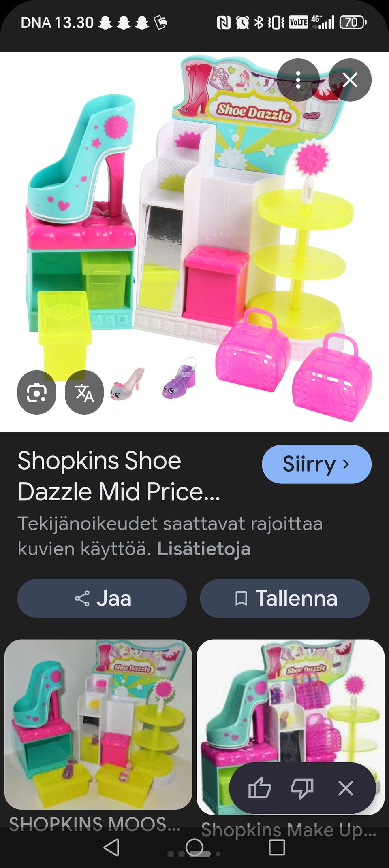Screen dimensions: 389x868
Task: Open the Lisätietoja link
Action: [x=203, y=549]
